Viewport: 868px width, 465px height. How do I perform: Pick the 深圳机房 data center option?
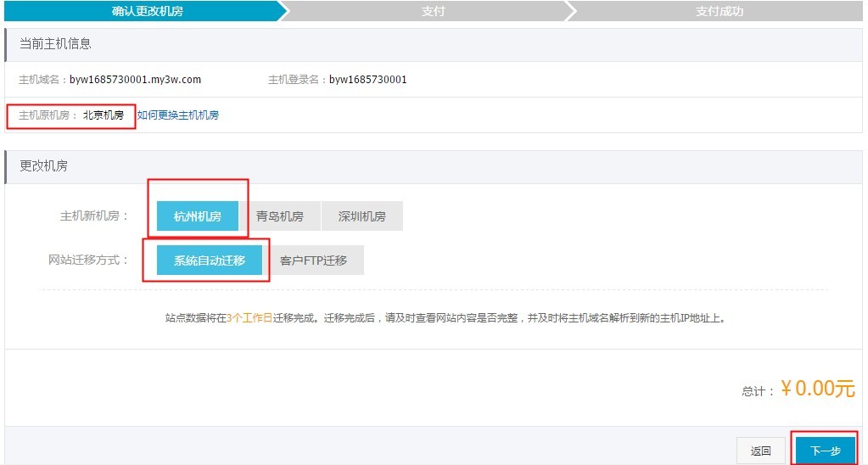pos(361,216)
